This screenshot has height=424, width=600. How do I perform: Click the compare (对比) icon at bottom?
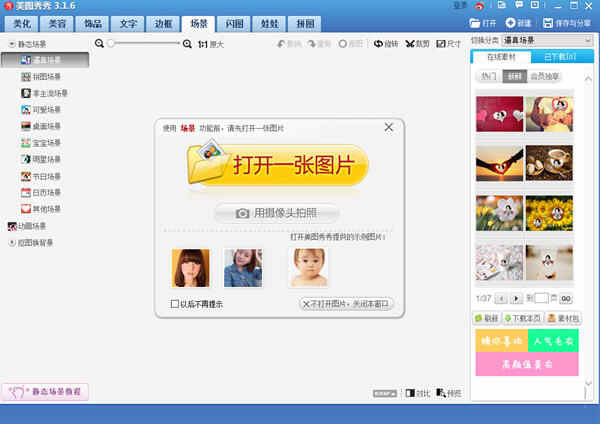(409, 393)
